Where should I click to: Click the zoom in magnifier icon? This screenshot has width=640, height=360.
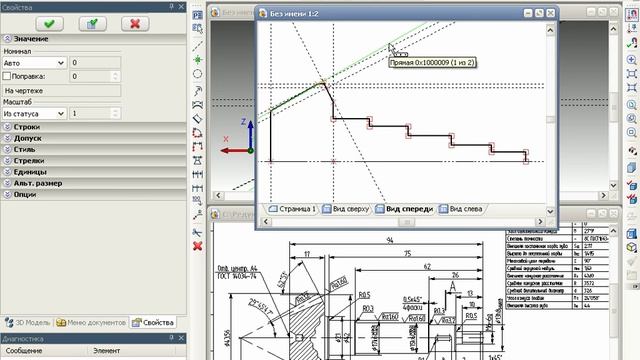631,60
